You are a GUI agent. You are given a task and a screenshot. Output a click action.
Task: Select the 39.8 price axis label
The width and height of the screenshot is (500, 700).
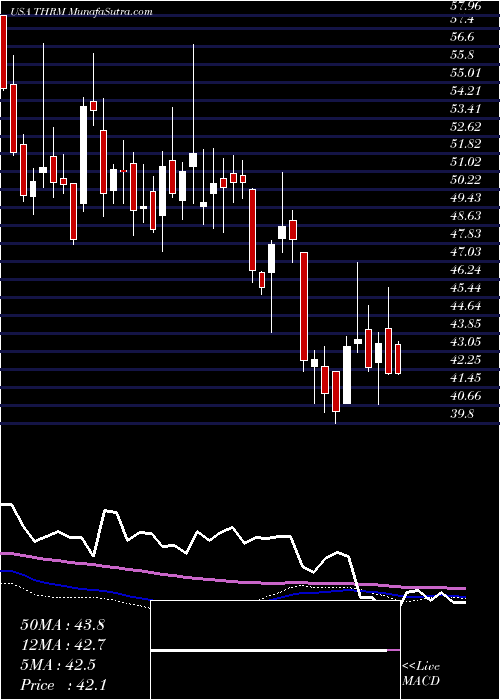tap(464, 413)
